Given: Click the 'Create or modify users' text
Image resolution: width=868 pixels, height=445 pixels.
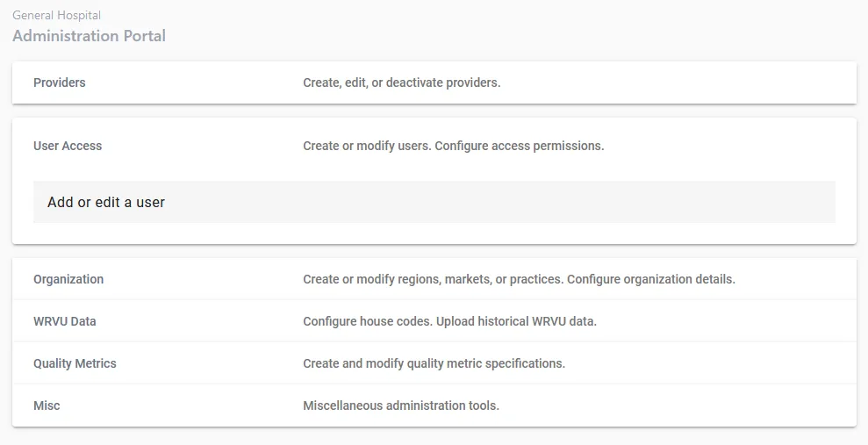Looking at the screenshot, I should click(366, 146).
